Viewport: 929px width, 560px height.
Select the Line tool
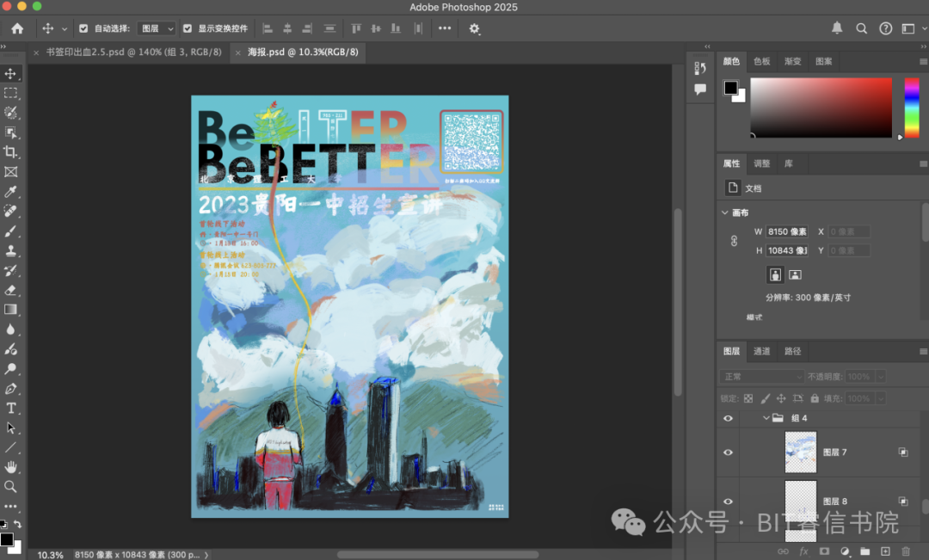[x=10, y=447]
